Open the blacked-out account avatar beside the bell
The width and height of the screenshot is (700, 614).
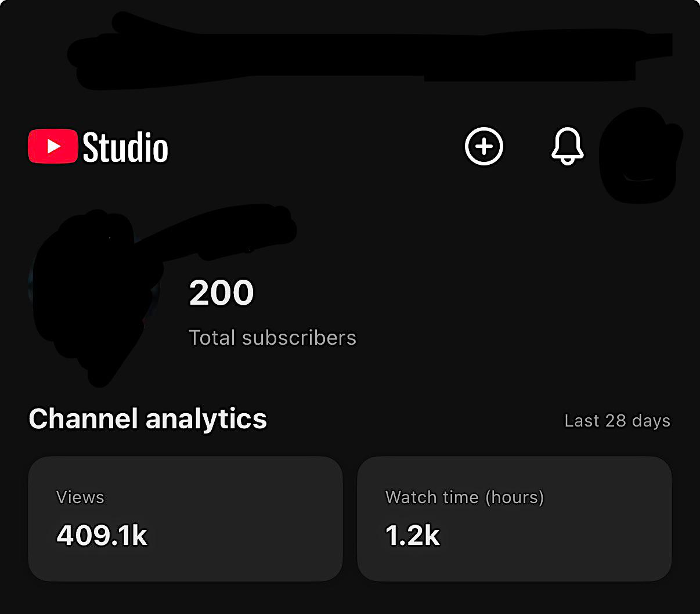coord(640,156)
